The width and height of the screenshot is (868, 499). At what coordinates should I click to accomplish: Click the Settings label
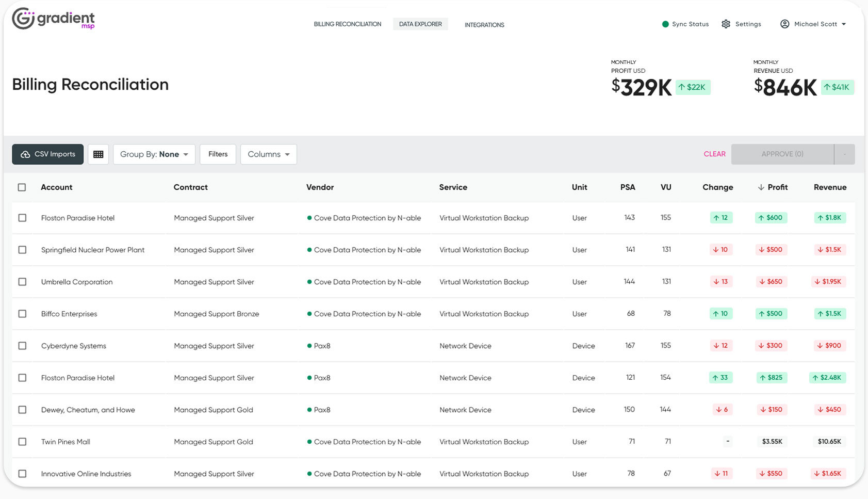(x=748, y=24)
